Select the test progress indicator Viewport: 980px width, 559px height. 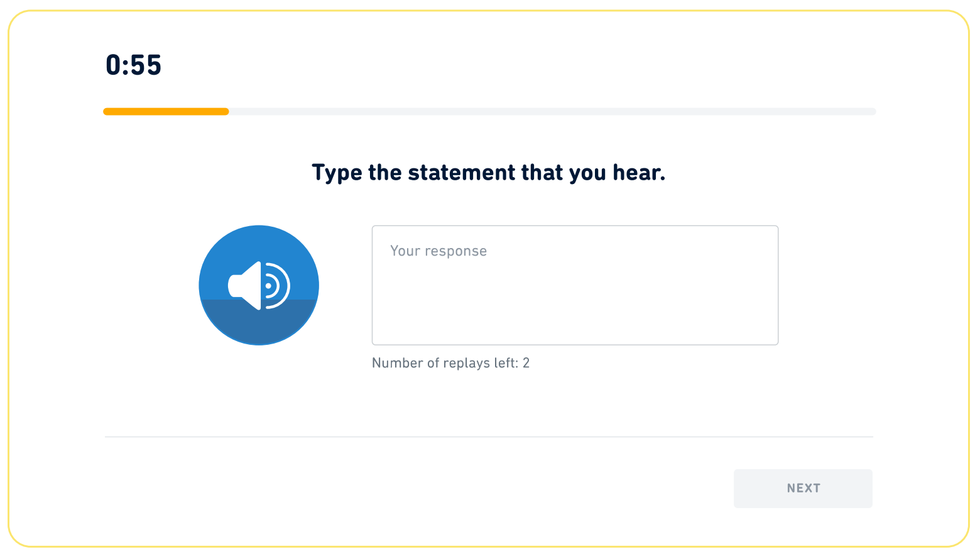166,111
